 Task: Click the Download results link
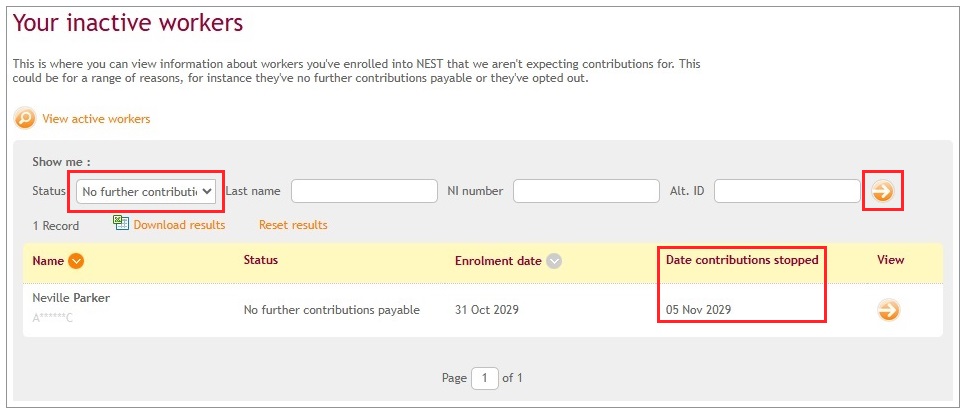click(x=179, y=225)
